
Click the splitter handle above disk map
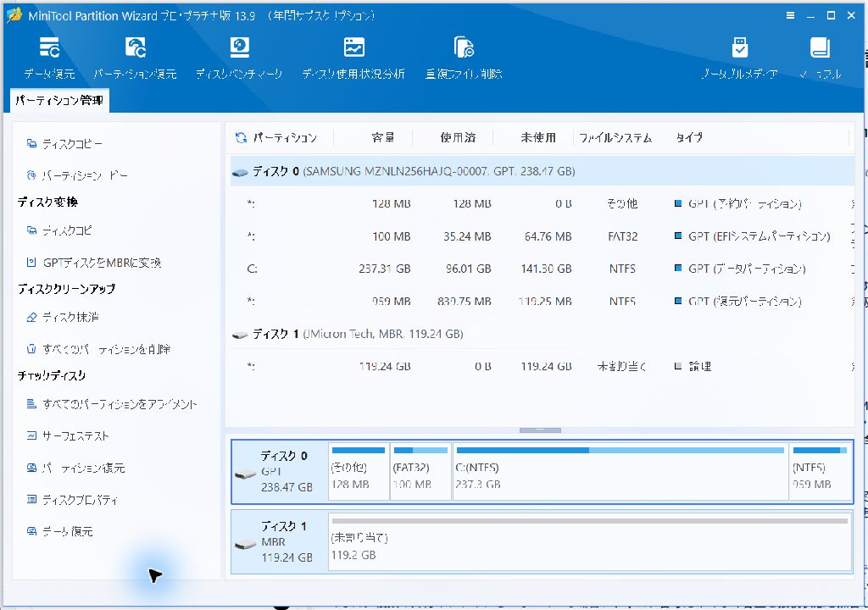click(540, 430)
